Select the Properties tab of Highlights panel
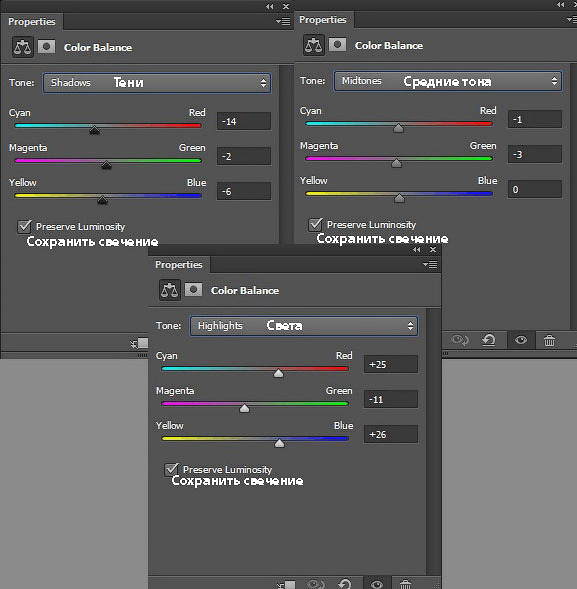Image resolution: width=577 pixels, height=589 pixels. [x=179, y=264]
